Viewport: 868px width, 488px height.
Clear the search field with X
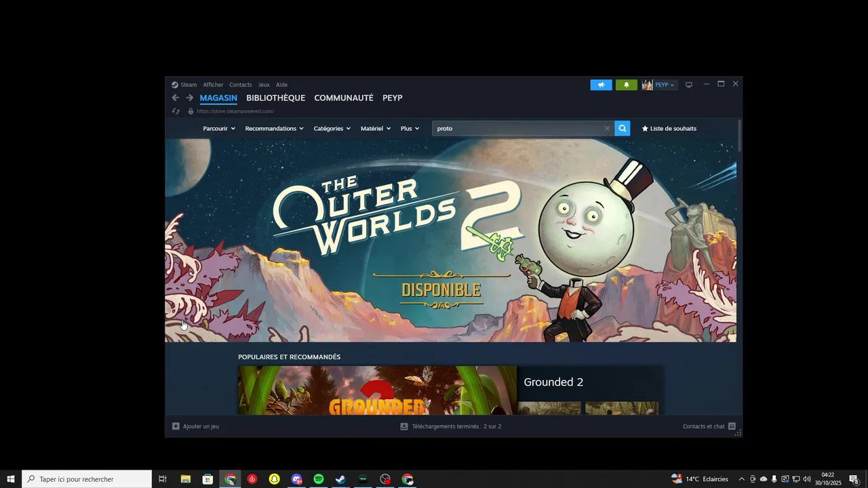607,128
